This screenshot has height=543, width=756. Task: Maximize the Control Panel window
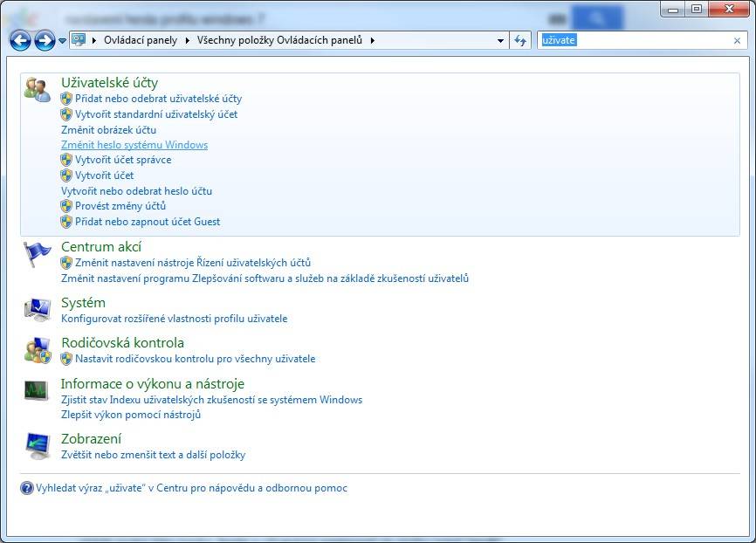click(698, 9)
